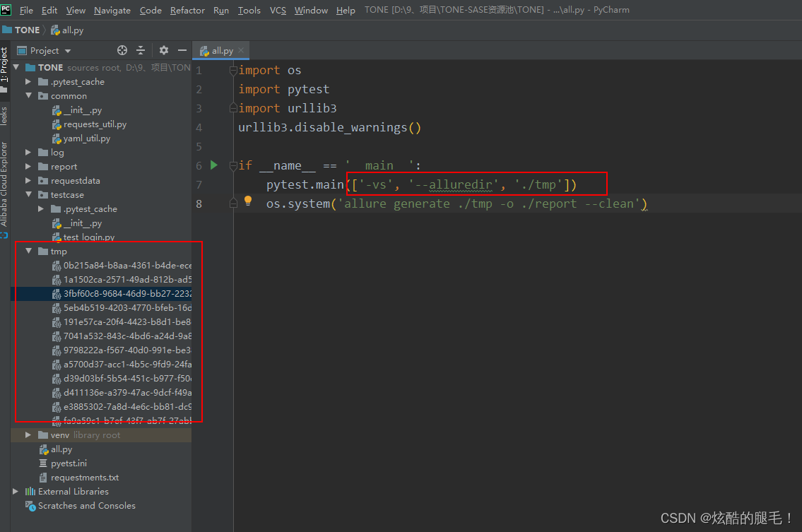Expand the requestdata folder
Image resolution: width=802 pixels, height=532 pixels.
click(x=29, y=181)
